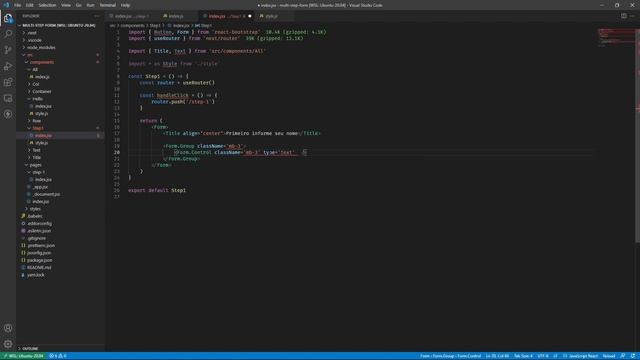640x360 pixels.
Task: Open editor More Actions ellipsis
Action: coord(632,16)
